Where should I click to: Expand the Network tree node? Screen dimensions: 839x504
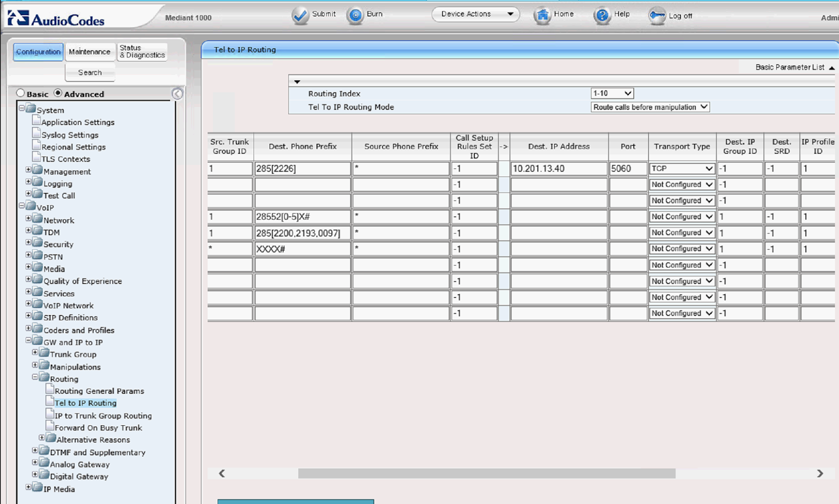point(29,218)
